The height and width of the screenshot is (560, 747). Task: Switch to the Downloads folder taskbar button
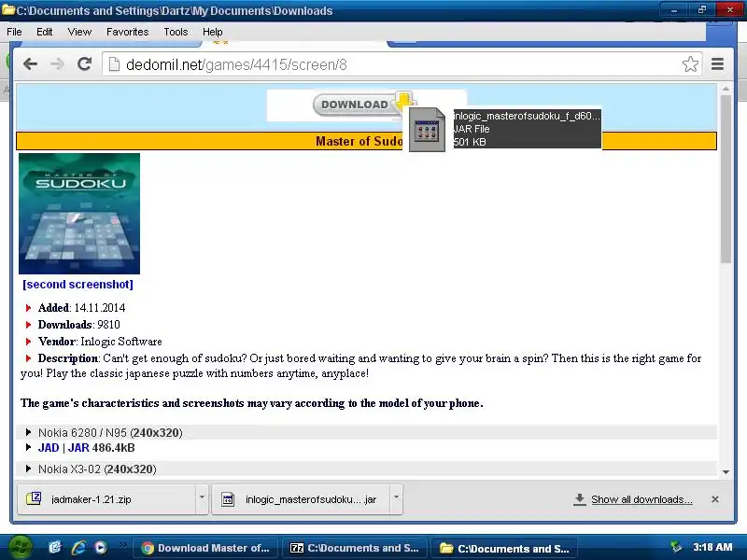(x=504, y=548)
